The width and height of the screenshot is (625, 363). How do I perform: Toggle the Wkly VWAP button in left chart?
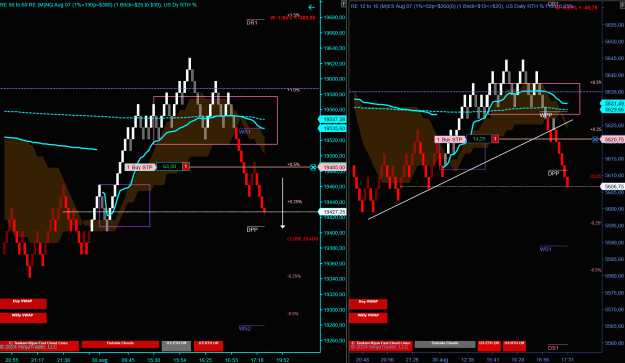(x=23, y=318)
